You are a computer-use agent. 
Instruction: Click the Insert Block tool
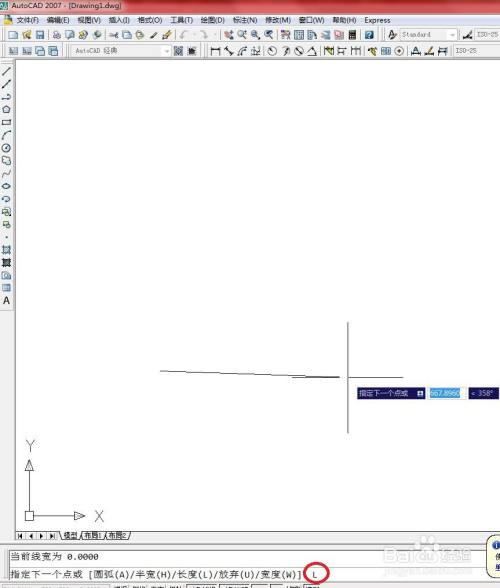[6, 212]
